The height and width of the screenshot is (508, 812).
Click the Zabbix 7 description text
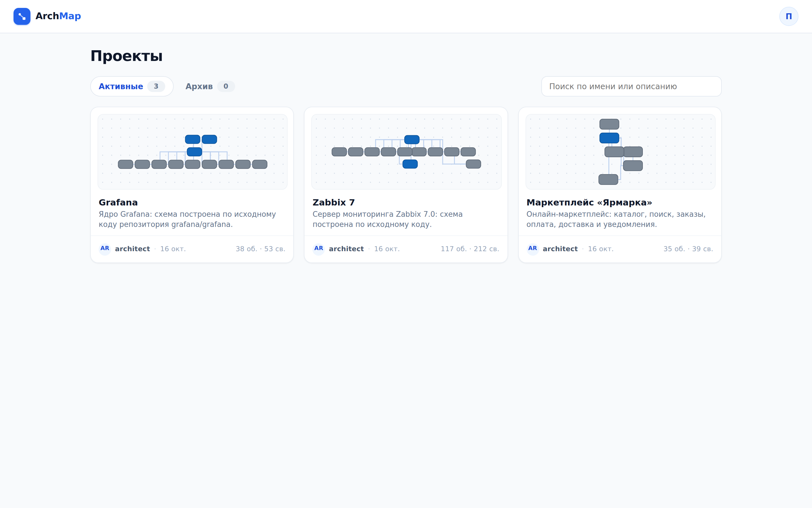point(388,219)
